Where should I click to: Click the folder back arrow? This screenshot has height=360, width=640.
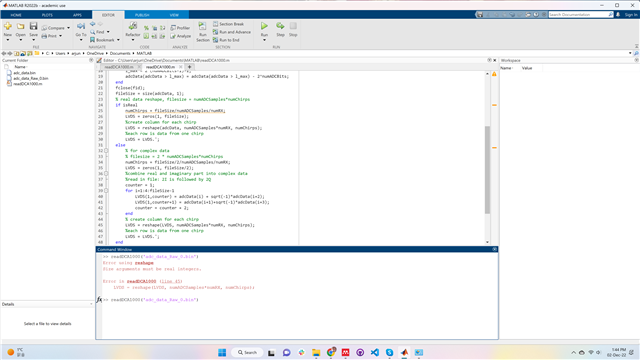(4, 53)
